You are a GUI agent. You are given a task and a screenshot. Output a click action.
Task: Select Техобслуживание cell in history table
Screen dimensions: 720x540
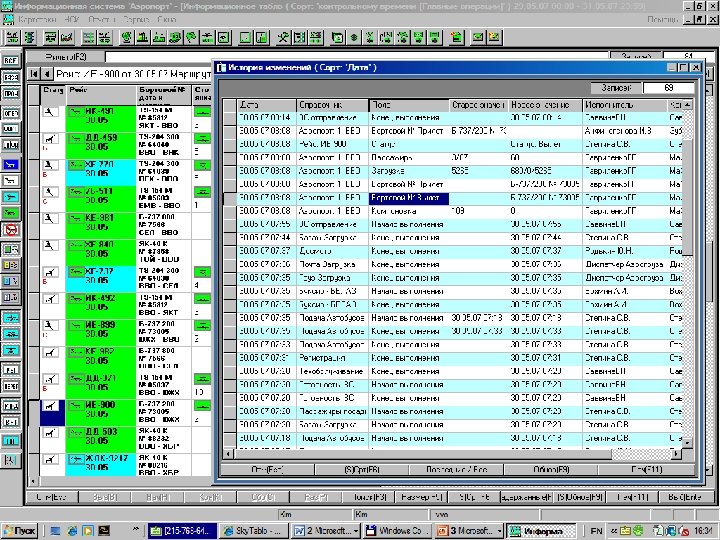click(332, 371)
